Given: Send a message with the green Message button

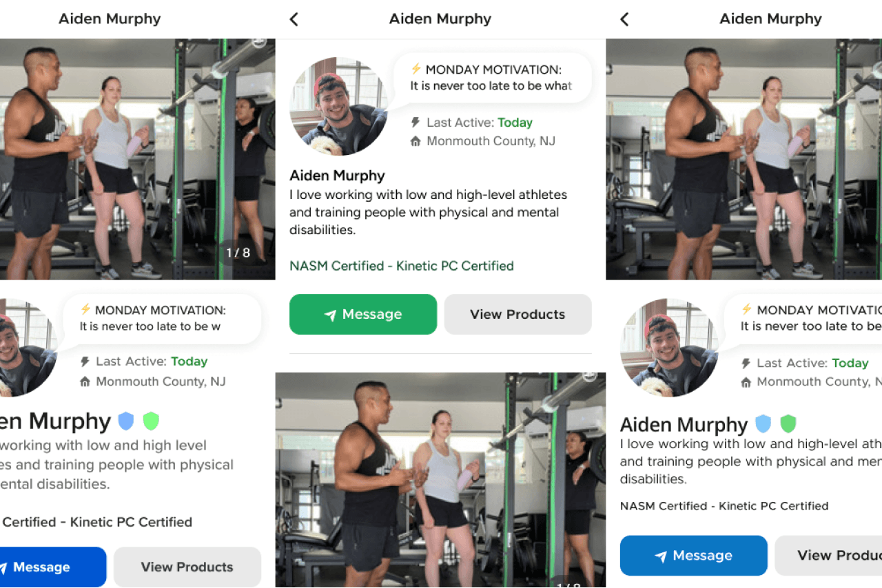Looking at the screenshot, I should 363,315.
